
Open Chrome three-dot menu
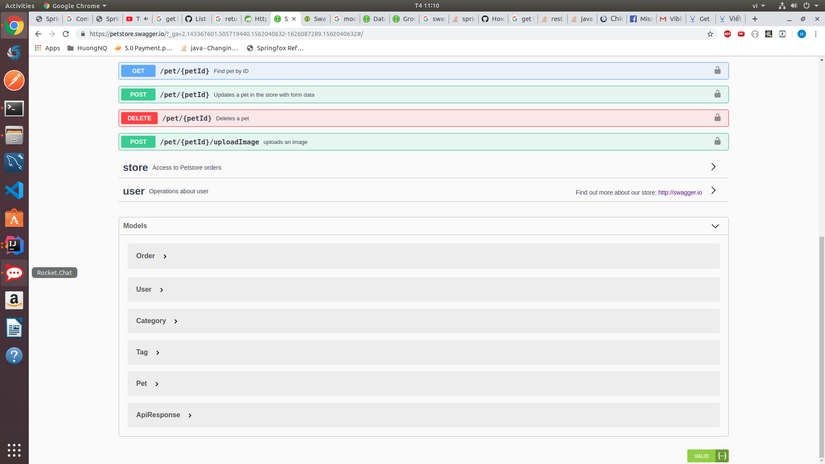point(816,34)
